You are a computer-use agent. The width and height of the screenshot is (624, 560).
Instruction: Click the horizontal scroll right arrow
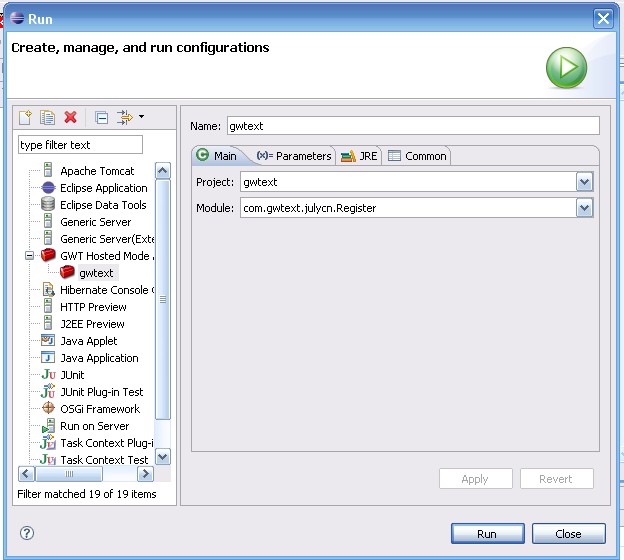pos(145,474)
